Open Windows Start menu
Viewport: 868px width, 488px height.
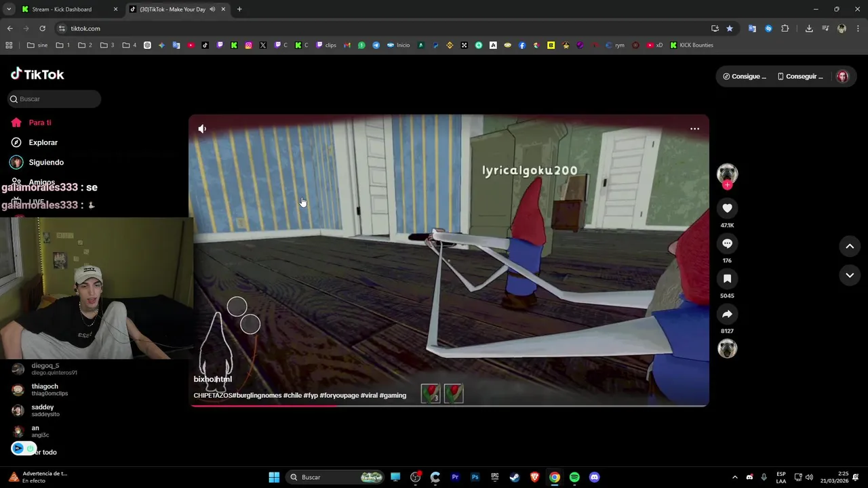click(274, 477)
